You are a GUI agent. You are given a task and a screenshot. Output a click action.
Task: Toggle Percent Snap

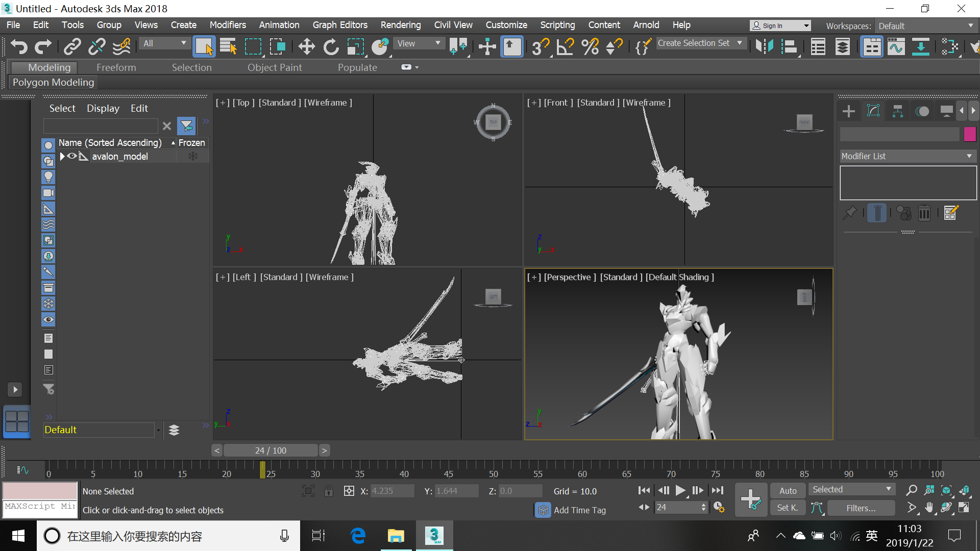[x=590, y=46]
